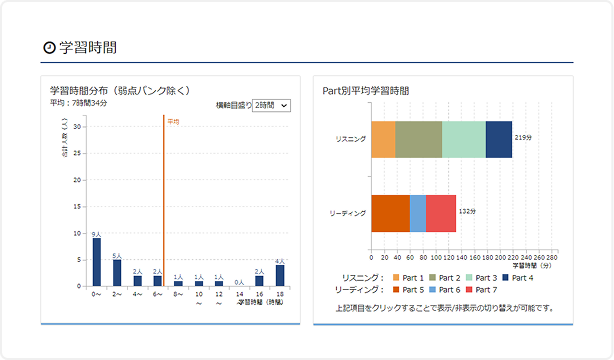The height and width of the screenshot is (360, 614).
Task: Click the navy Part 4 segment in リスニング bar
Action: 499,139
